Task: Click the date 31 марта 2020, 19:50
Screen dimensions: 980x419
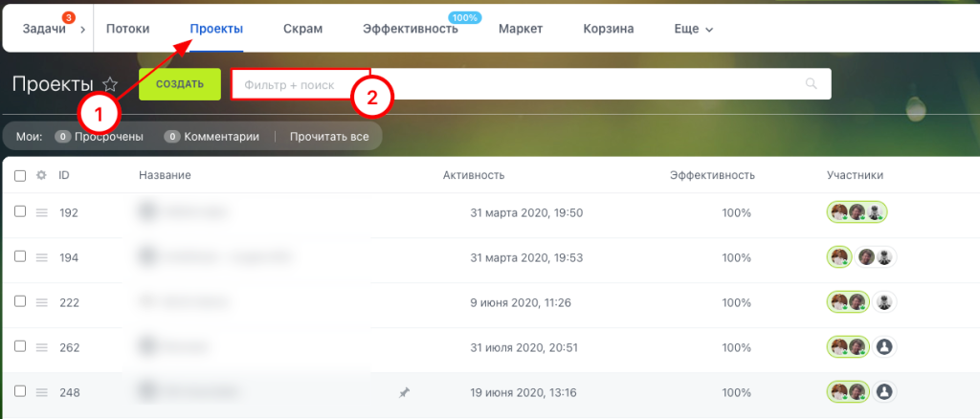Action: pyautogui.click(x=526, y=213)
